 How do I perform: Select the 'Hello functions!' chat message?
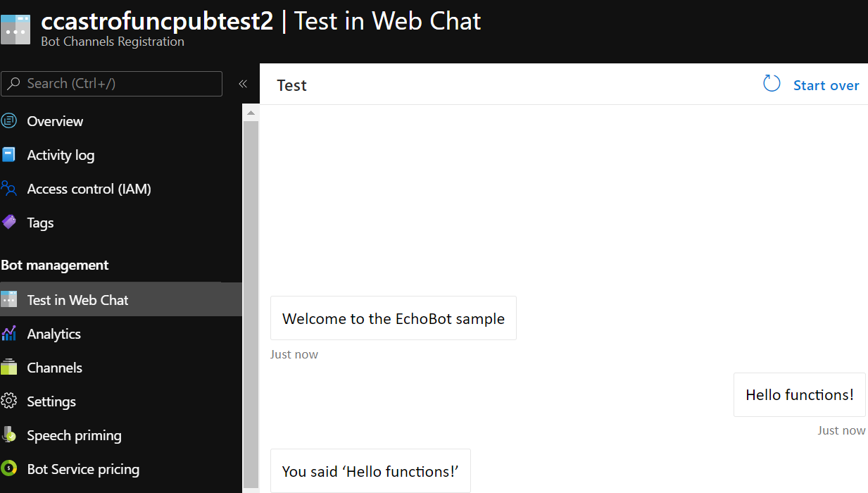tap(800, 395)
